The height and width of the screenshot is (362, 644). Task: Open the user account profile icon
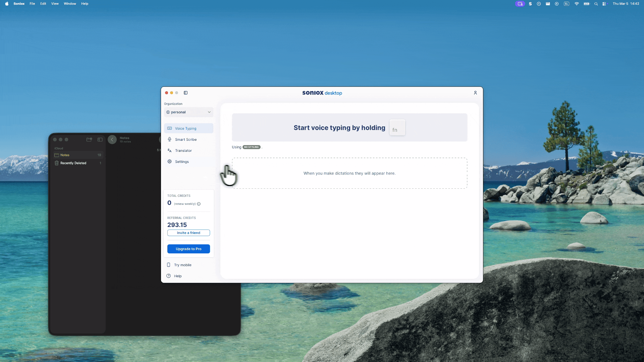pyautogui.click(x=475, y=93)
